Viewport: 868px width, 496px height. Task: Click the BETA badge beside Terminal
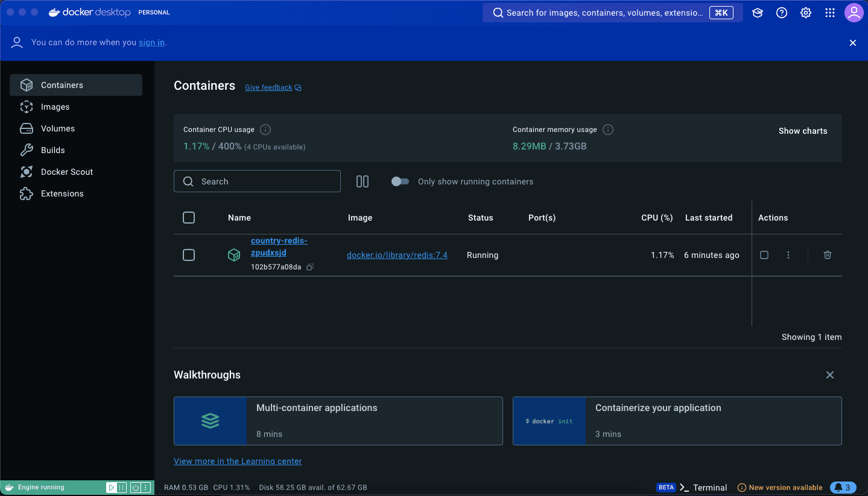pyautogui.click(x=666, y=488)
